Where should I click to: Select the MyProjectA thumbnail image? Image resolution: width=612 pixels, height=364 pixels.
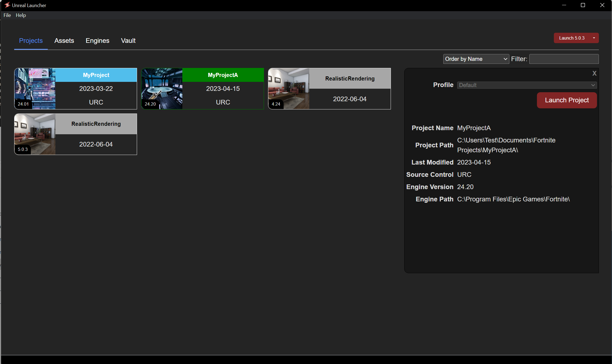[x=162, y=89]
